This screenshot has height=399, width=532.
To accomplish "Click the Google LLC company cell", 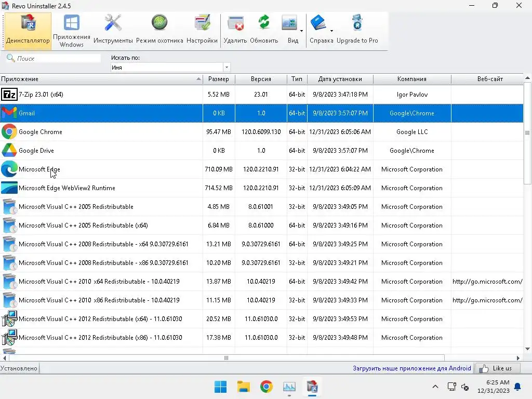I will tap(412, 131).
